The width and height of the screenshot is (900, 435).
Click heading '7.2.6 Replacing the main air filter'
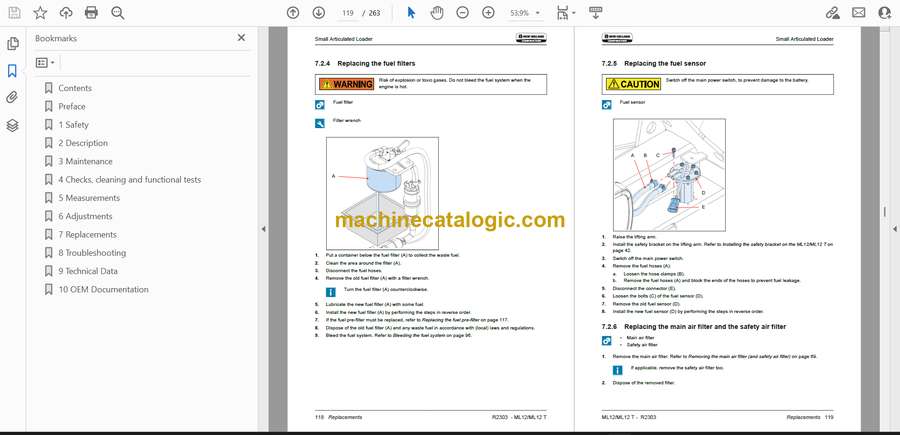tap(693, 327)
